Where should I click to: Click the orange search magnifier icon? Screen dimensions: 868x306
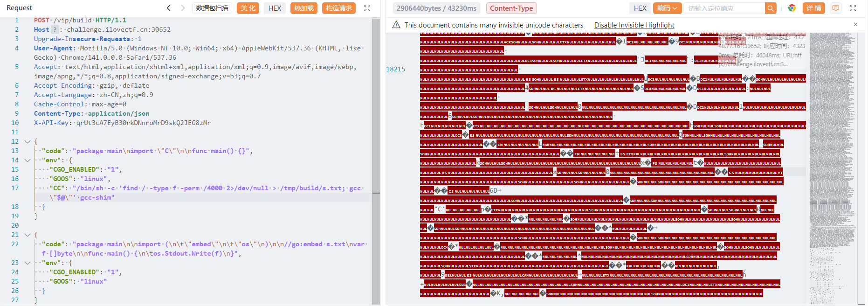(771, 8)
